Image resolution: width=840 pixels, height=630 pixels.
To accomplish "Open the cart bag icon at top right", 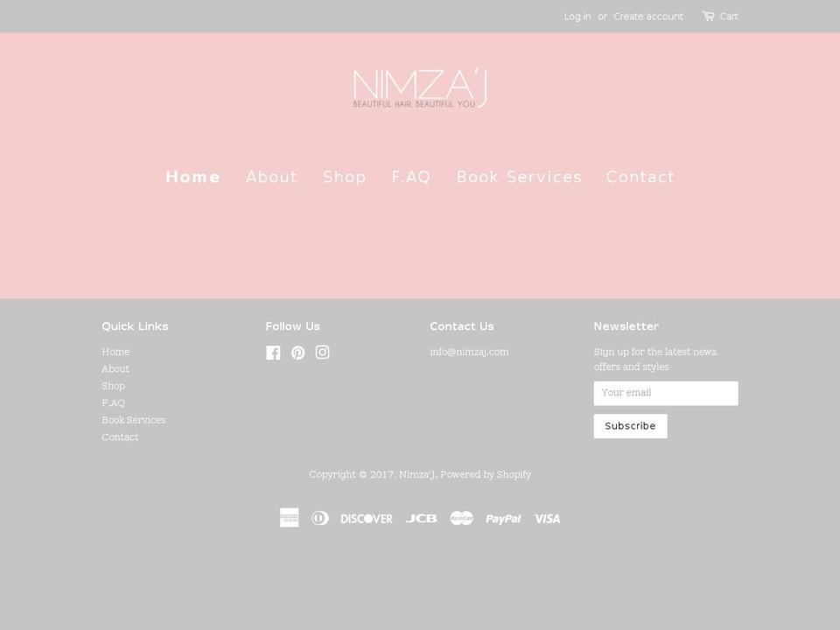I will tap(709, 15).
